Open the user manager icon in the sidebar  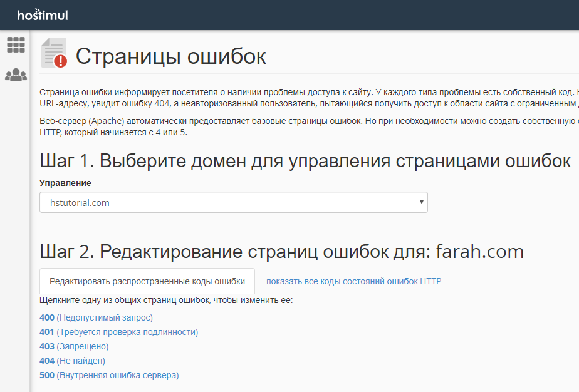tap(16, 75)
